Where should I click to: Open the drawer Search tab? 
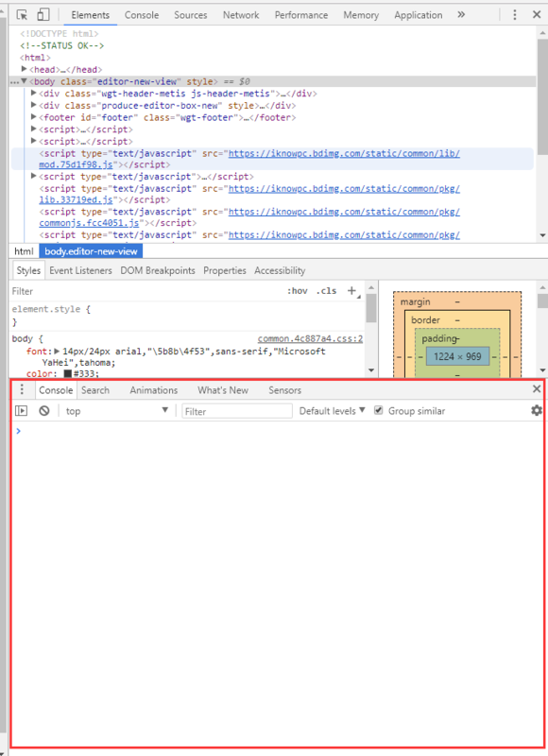[x=95, y=390]
